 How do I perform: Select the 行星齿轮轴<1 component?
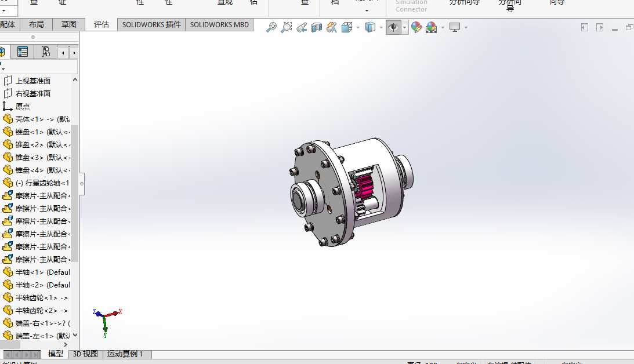(42, 183)
